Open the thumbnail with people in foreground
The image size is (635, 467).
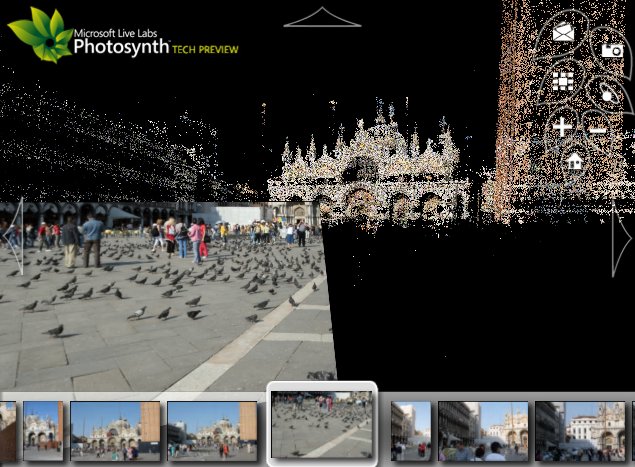pos(483,430)
